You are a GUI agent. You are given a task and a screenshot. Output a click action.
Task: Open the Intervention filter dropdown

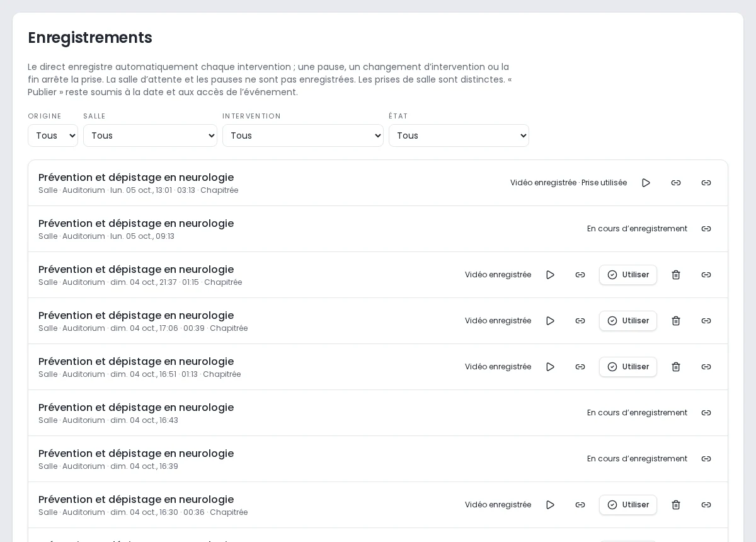click(303, 135)
